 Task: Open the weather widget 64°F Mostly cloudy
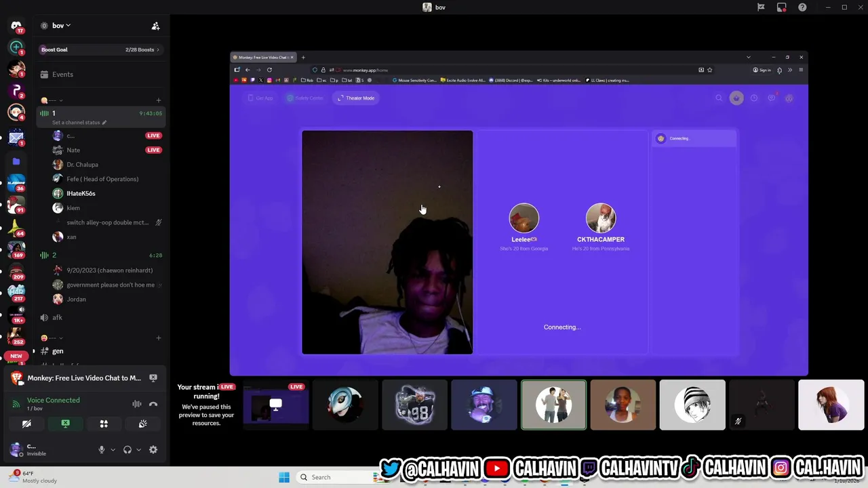point(34,477)
